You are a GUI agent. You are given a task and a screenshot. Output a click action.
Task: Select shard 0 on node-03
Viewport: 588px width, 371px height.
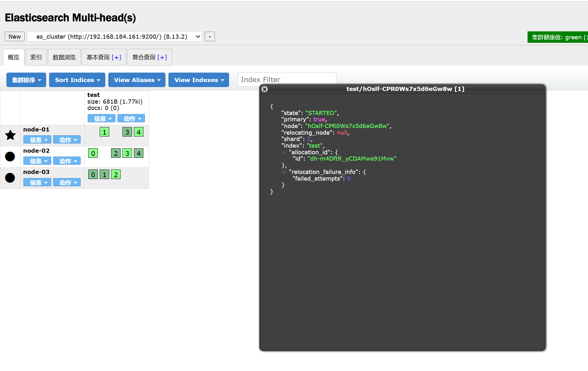click(93, 175)
